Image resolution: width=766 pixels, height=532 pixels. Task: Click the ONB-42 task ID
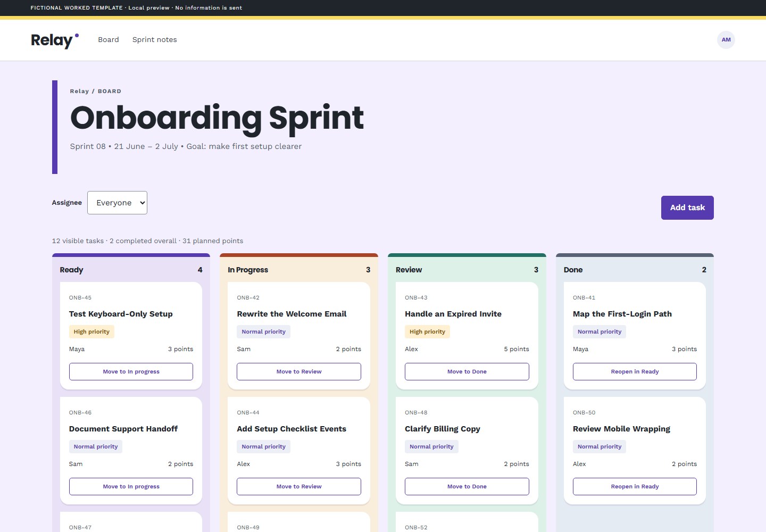click(x=248, y=298)
